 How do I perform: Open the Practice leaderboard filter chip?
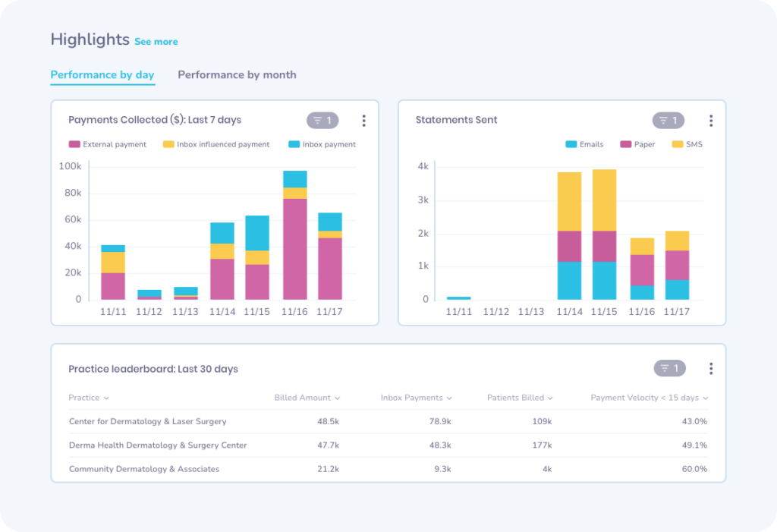coord(669,367)
